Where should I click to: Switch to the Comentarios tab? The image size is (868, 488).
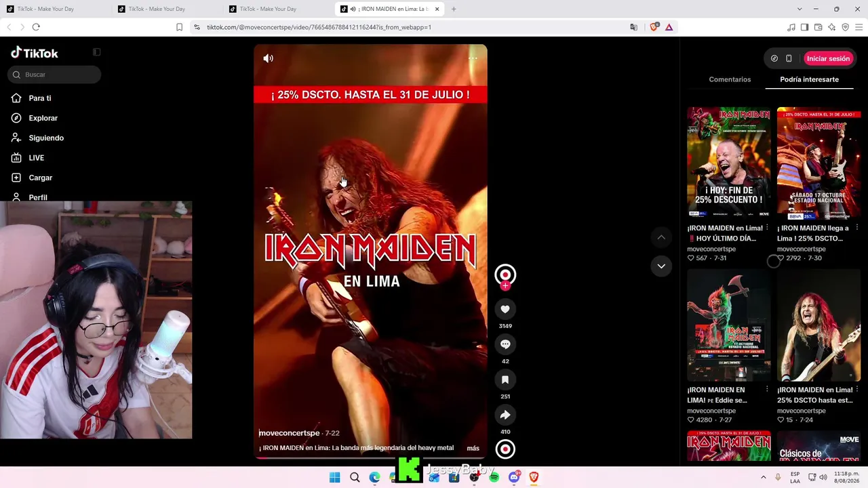[x=730, y=79]
